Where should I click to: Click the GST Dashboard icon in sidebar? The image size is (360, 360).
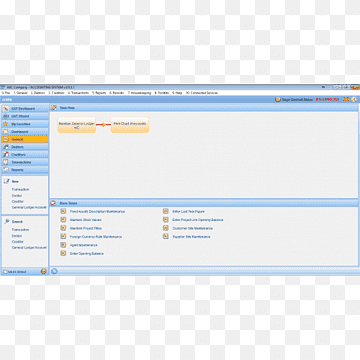[6, 109]
